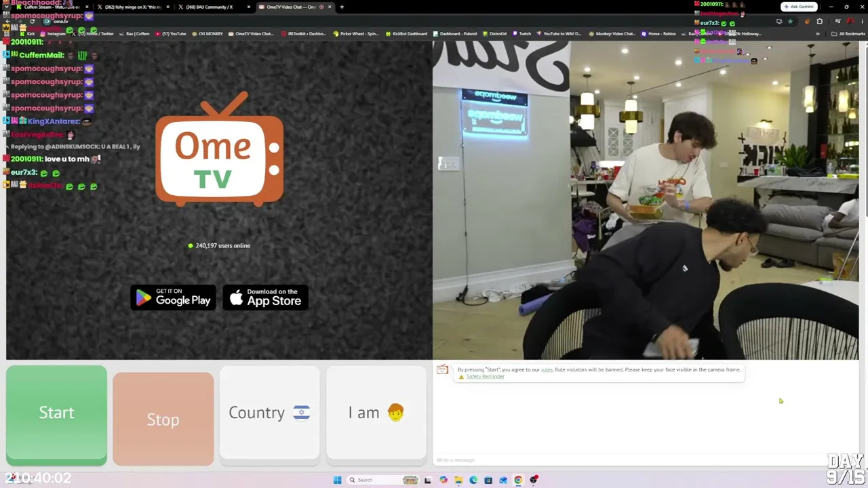Open the (57) YouTube bookmark

click(x=171, y=34)
